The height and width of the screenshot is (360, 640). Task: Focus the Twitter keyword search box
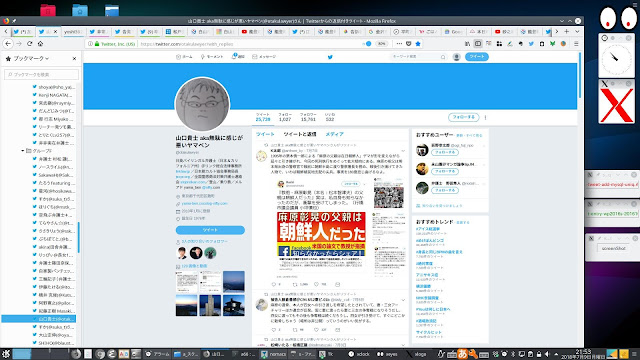(418, 57)
